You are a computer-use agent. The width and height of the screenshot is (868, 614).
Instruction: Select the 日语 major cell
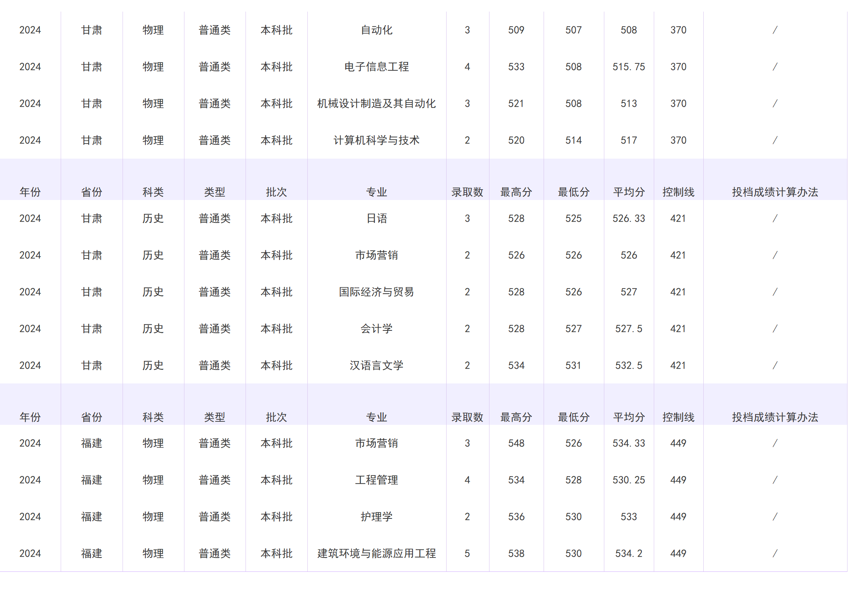click(377, 219)
